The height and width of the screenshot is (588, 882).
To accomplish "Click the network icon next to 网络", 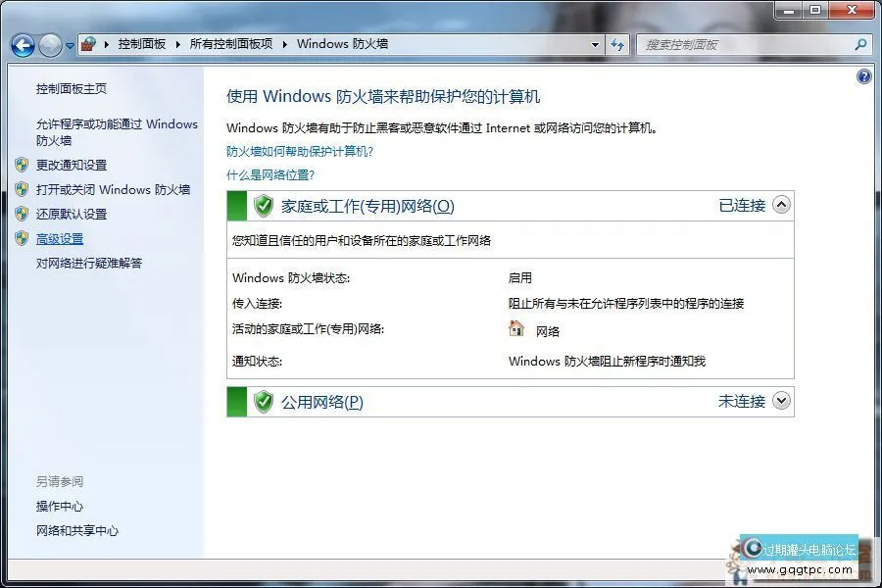I will click(x=516, y=329).
